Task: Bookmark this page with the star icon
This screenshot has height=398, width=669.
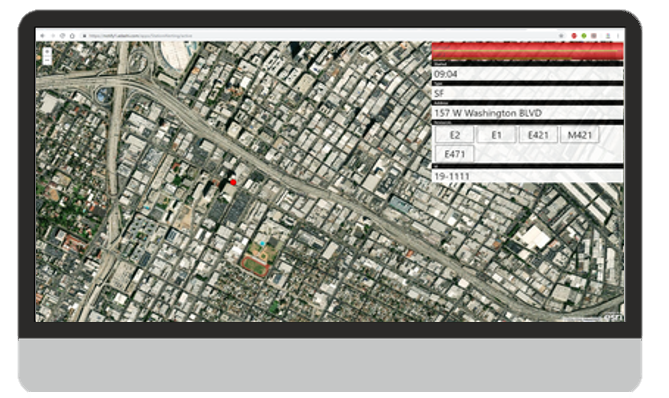Action: point(561,36)
